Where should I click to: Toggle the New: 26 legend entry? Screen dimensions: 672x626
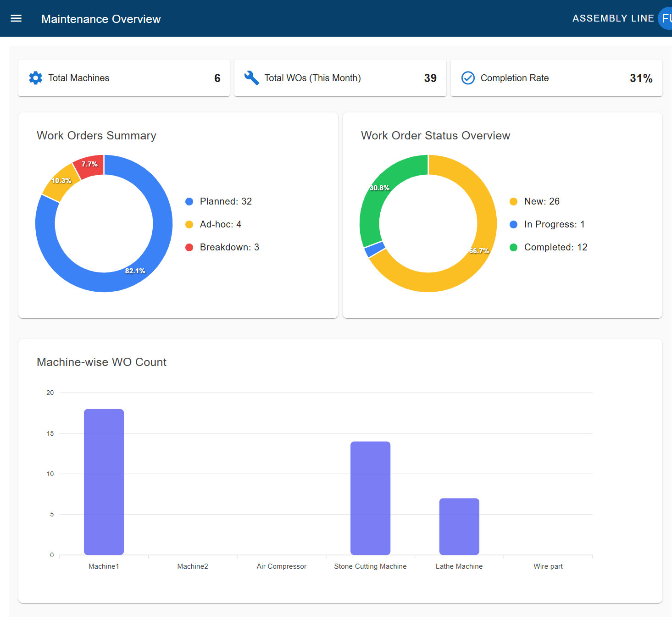pos(541,201)
